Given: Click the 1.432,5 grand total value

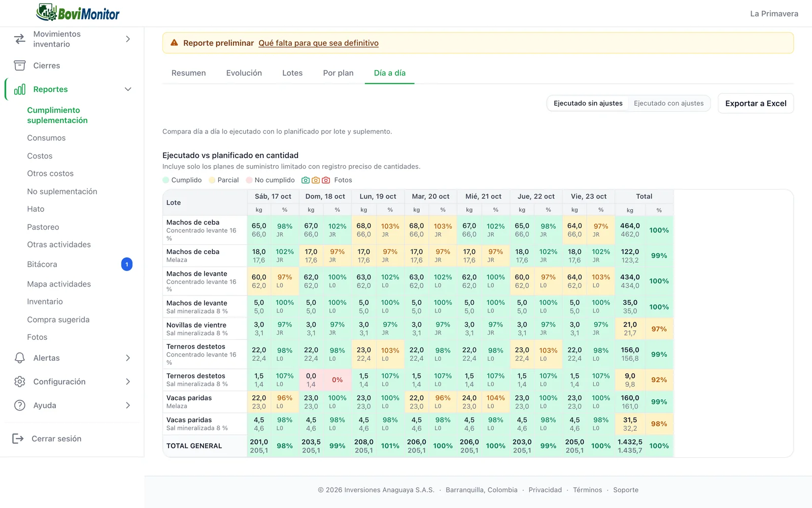Looking at the screenshot, I should (630, 442).
